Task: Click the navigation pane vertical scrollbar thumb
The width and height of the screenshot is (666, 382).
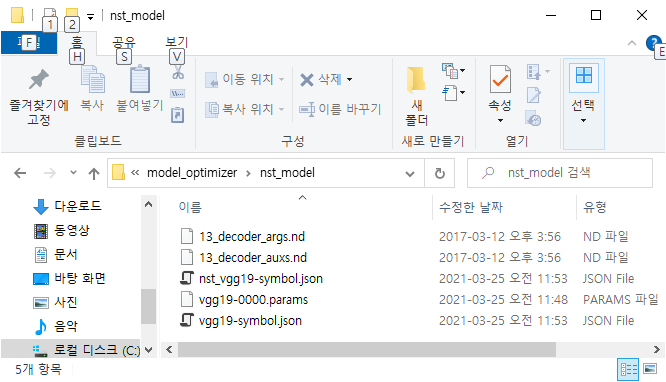Action: coord(148,306)
